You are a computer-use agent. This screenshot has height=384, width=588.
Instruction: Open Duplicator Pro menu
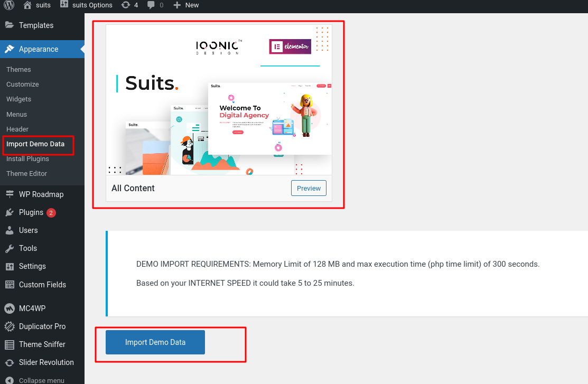pyautogui.click(x=42, y=326)
